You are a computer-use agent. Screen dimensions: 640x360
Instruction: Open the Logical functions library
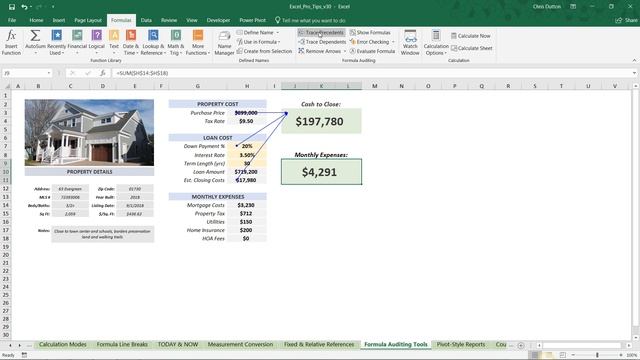(97, 42)
